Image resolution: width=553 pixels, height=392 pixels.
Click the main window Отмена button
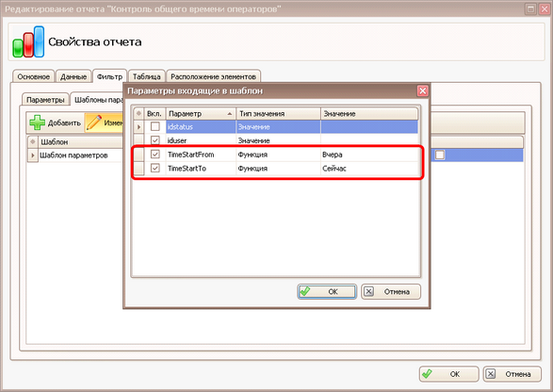[x=512, y=374]
